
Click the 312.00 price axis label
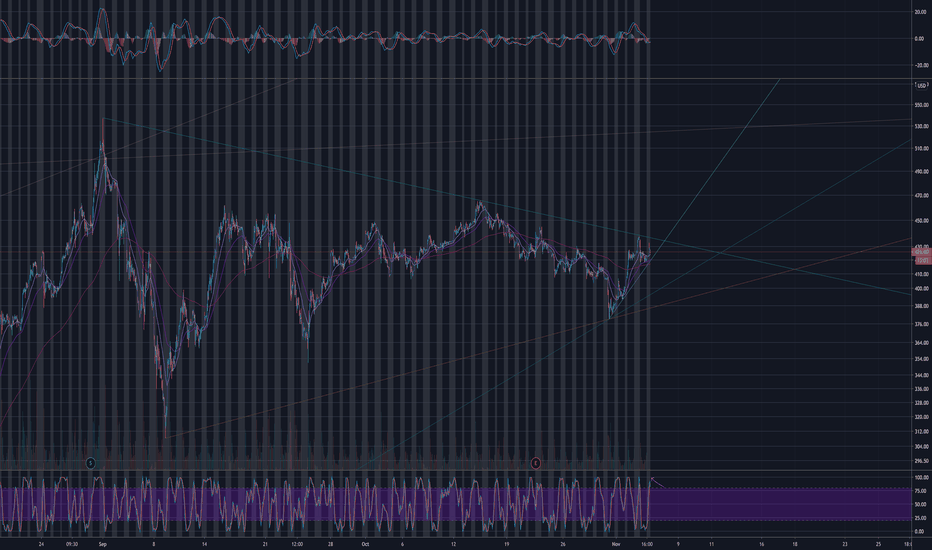921,432
